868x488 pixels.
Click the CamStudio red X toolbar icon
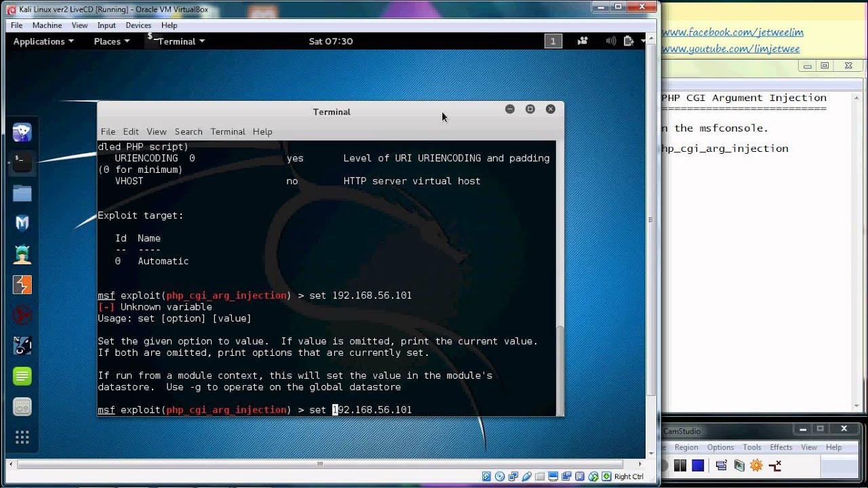[x=775, y=465]
